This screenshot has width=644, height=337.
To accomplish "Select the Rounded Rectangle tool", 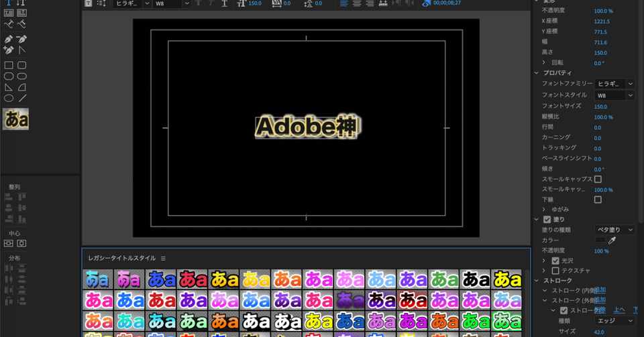I will pos(21,76).
